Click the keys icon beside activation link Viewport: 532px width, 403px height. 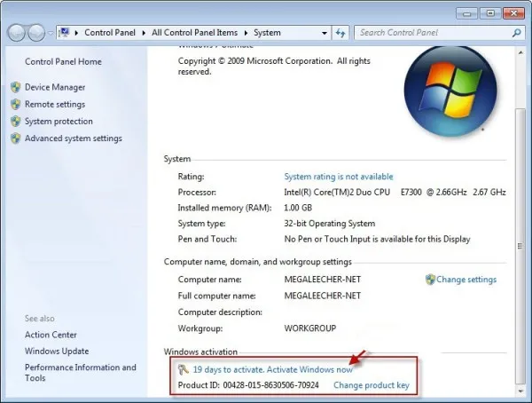pyautogui.click(x=184, y=369)
